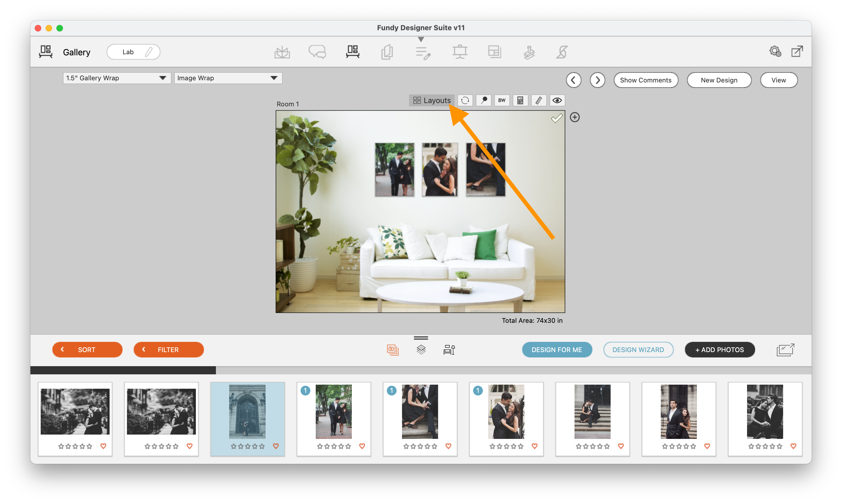Toggle the BW black and white button

click(502, 101)
